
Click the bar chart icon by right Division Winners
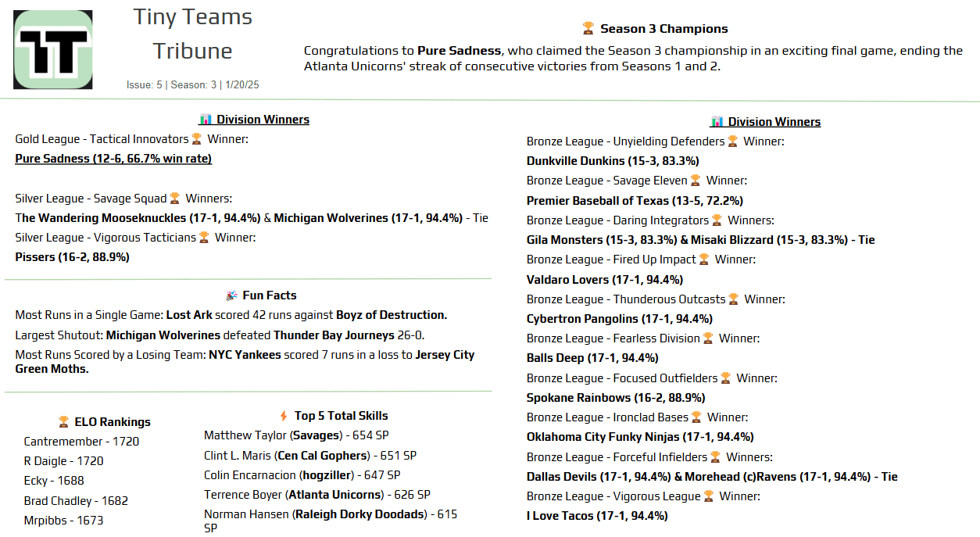tap(717, 122)
